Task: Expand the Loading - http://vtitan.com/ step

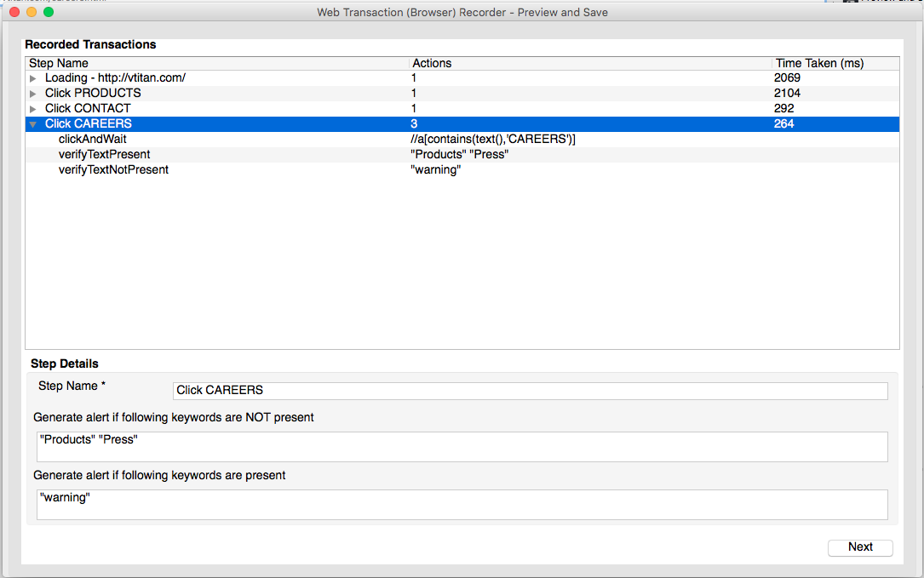Action: pos(33,78)
